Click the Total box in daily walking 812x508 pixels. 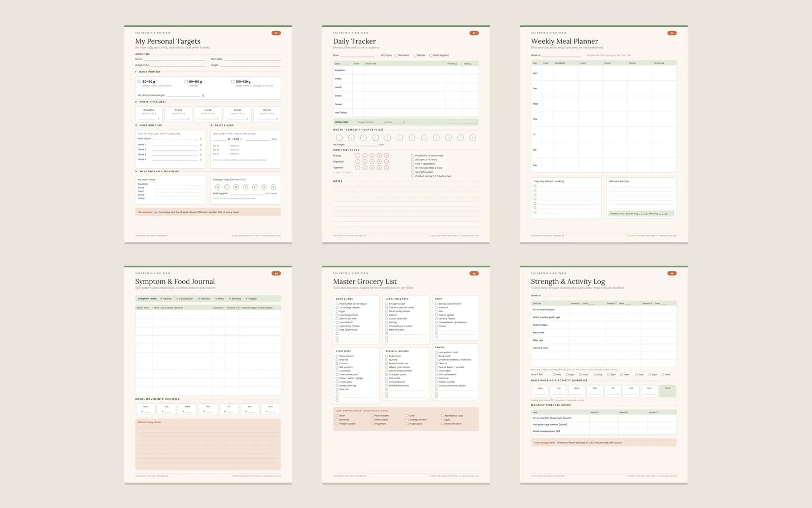click(x=668, y=391)
